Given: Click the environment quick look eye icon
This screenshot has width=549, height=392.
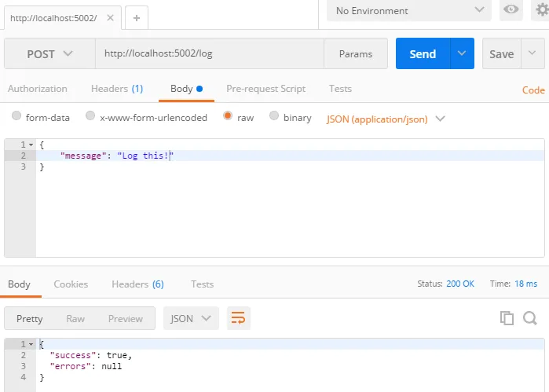Looking at the screenshot, I should 511,10.
